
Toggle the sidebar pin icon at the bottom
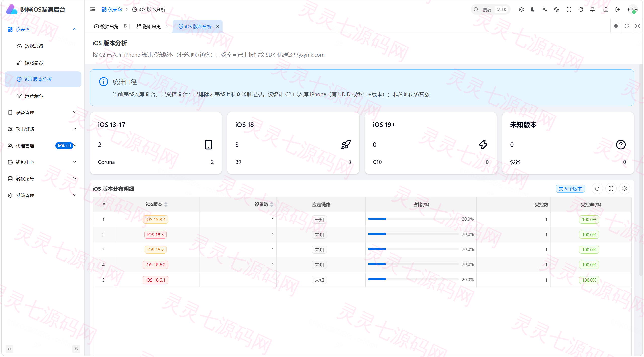(x=76, y=349)
